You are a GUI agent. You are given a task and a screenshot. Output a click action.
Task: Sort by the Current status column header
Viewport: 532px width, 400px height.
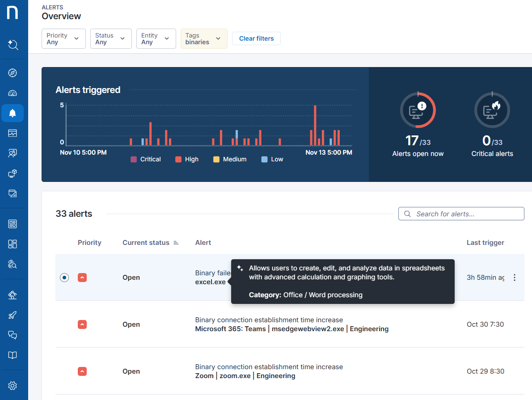(146, 243)
